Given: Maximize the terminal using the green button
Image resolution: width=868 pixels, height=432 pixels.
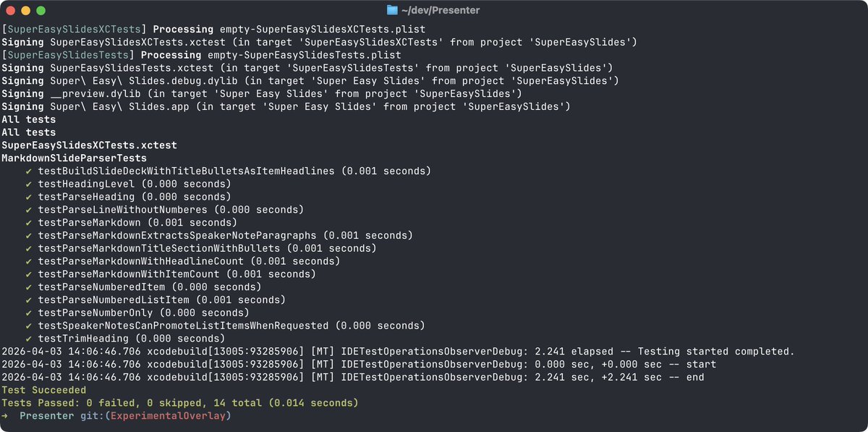Looking at the screenshot, I should pos(41,11).
